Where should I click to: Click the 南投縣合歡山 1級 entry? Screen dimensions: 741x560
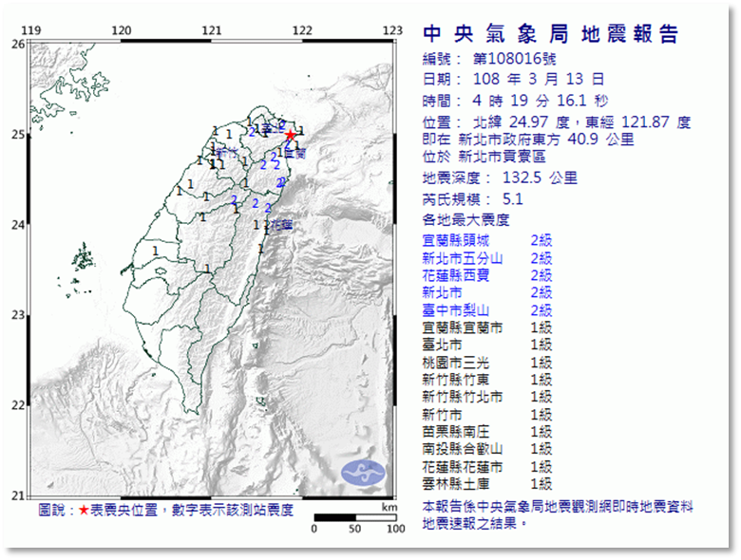point(486,449)
